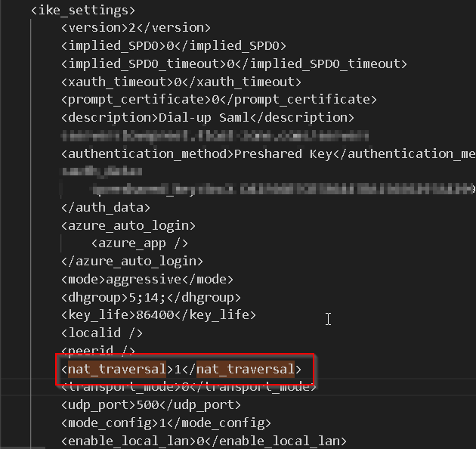Click the udp_port value 500
Screen dimensions: 476x449
click(x=147, y=404)
